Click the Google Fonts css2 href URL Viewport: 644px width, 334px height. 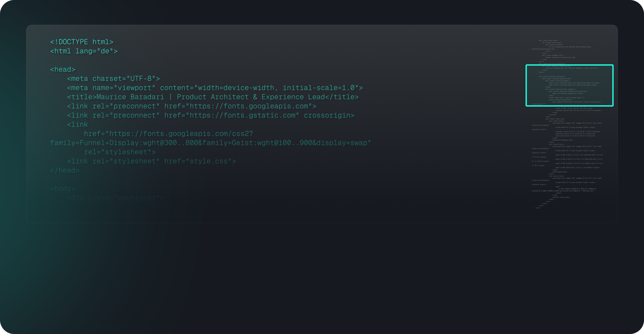[x=169, y=133]
